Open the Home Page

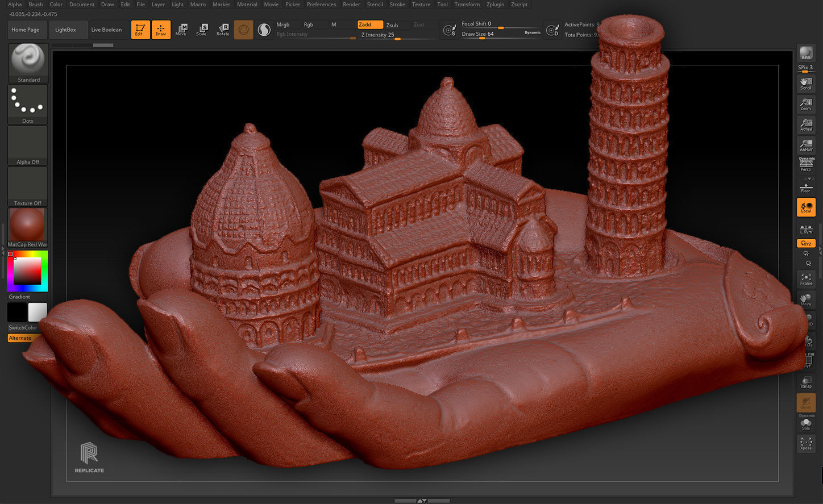pyautogui.click(x=26, y=30)
